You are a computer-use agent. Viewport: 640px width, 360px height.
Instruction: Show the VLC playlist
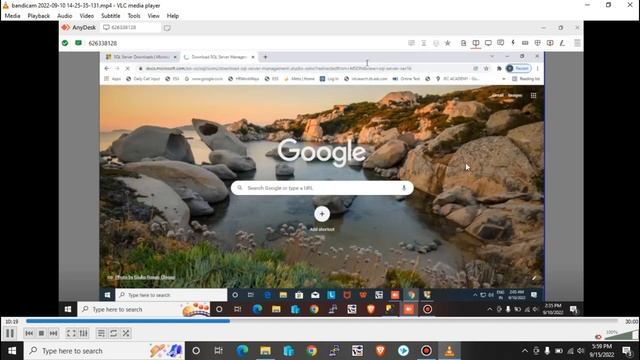tap(101, 333)
